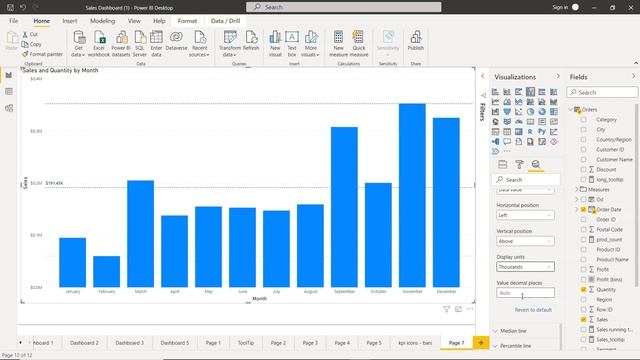Viewport: 640px width, 360px height.
Task: Check the Customer ID field
Action: pyautogui.click(x=583, y=149)
